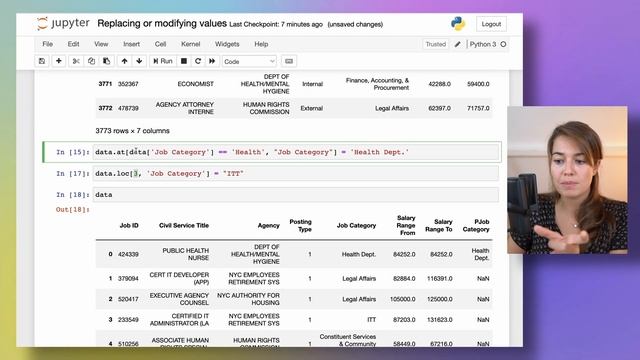Click the Agency column header
Screen dimensions: 640x360
coord(269,225)
